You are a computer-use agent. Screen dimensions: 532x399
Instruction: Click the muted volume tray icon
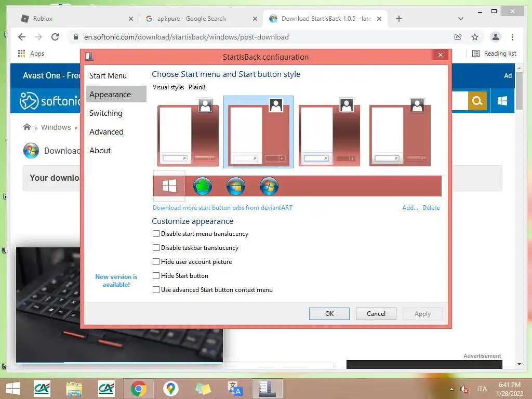click(x=464, y=389)
